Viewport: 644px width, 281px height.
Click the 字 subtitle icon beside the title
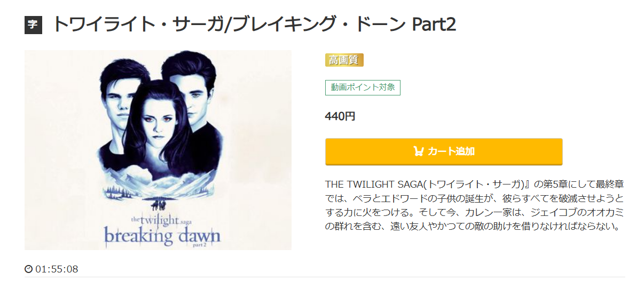[x=33, y=25]
